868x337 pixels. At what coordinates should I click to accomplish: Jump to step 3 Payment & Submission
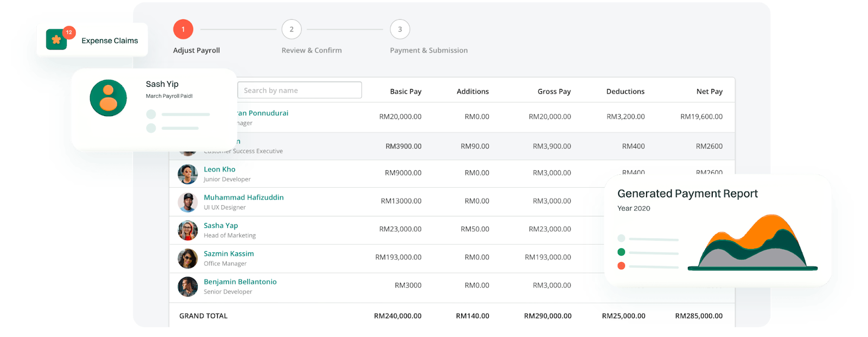click(x=400, y=29)
